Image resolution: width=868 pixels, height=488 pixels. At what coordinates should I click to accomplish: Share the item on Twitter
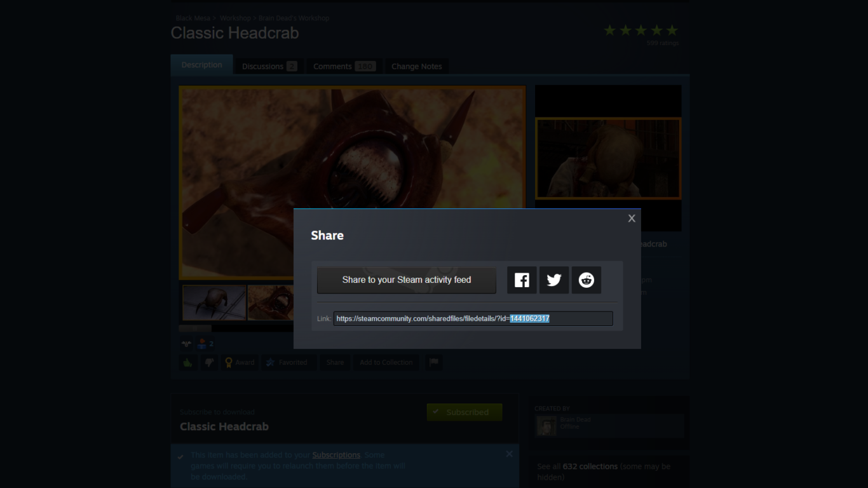click(x=554, y=280)
